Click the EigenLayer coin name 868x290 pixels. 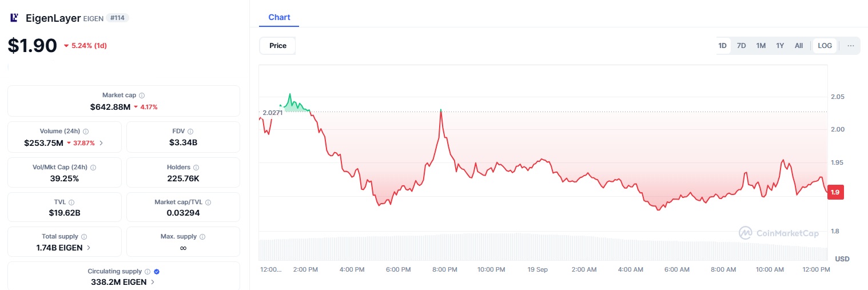click(53, 18)
